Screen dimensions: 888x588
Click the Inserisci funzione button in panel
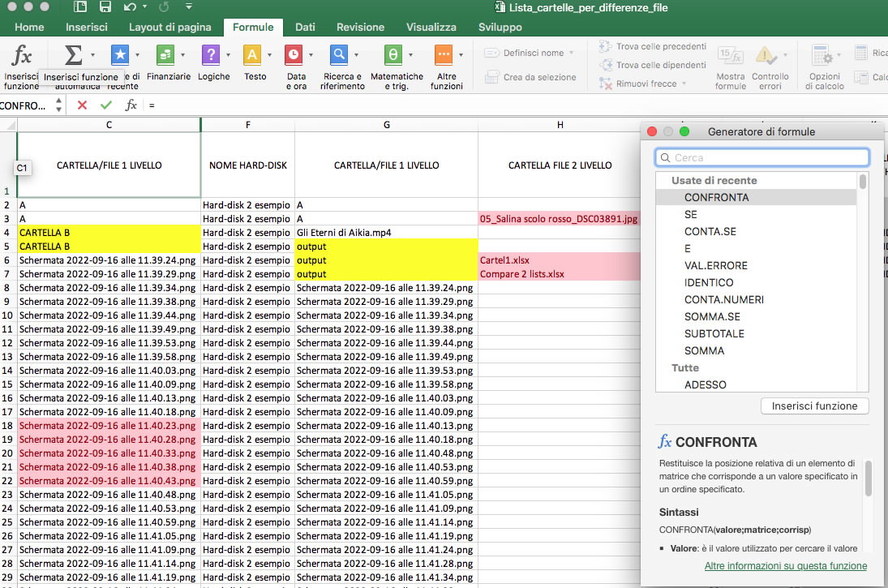tap(814, 406)
